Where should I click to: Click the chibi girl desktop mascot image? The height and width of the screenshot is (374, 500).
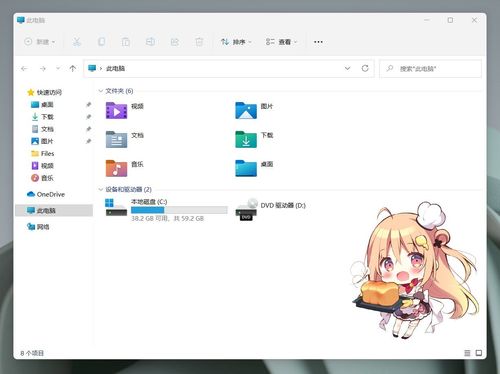(415, 271)
